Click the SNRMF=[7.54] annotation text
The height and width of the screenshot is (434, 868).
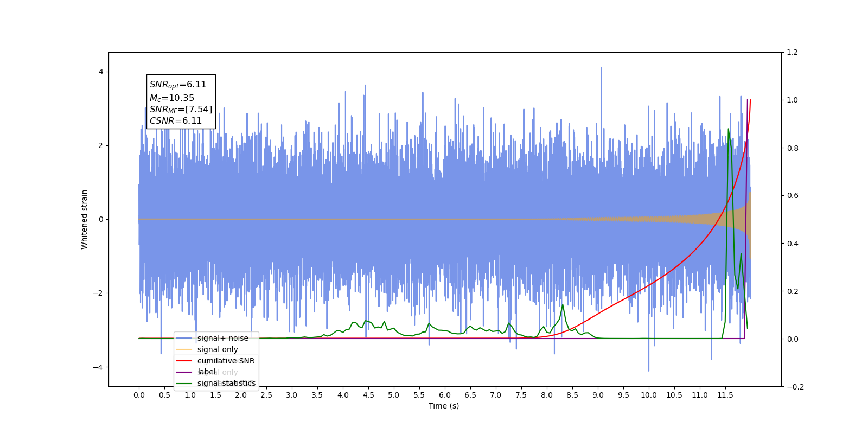click(181, 110)
